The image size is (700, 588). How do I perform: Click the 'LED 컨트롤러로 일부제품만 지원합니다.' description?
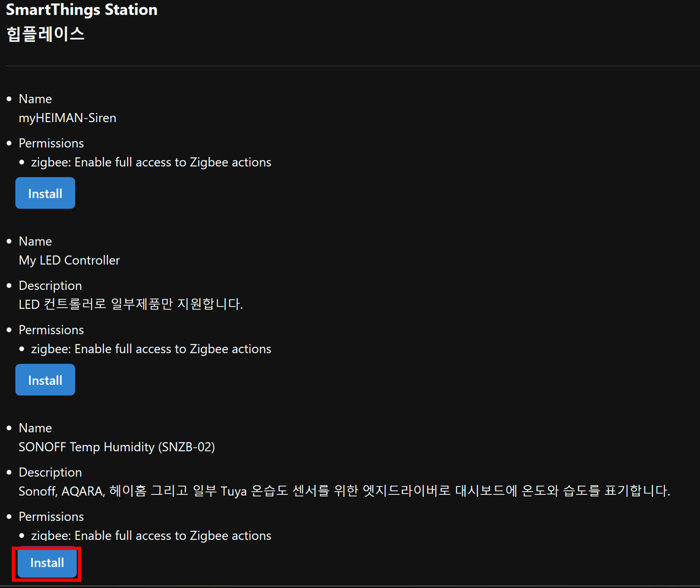(130, 304)
